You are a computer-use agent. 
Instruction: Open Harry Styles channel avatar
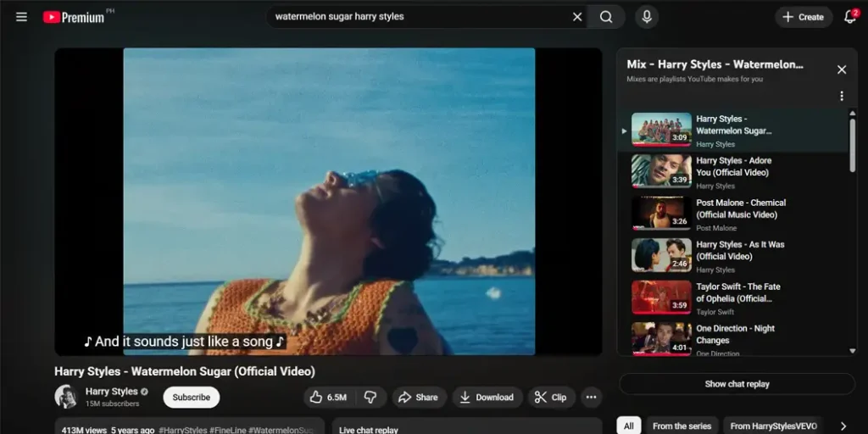point(66,397)
